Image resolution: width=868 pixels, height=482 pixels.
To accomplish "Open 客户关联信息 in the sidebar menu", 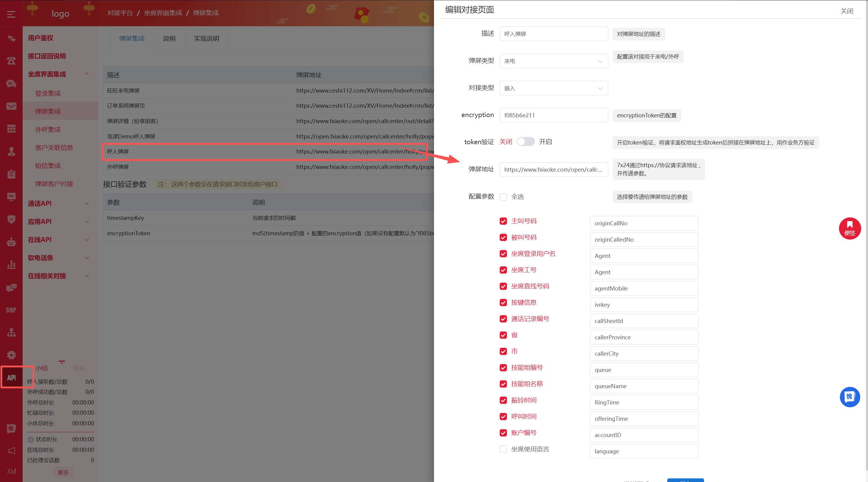I will (54, 148).
